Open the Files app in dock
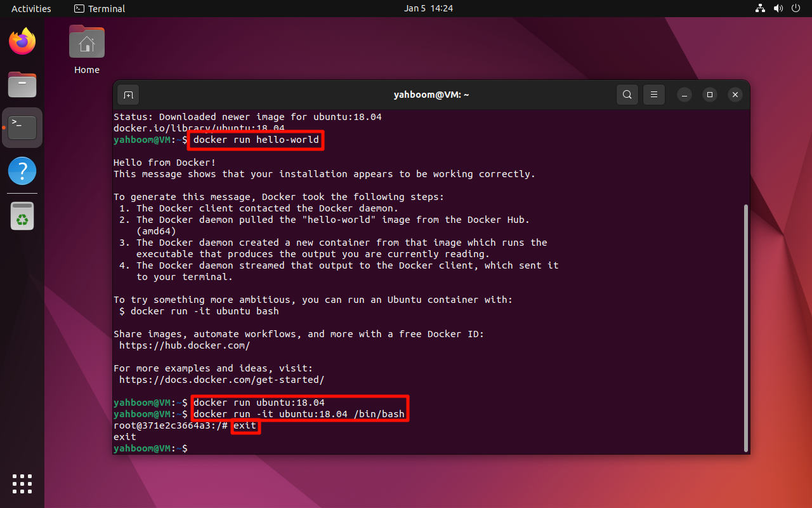The image size is (812, 508). point(22,84)
